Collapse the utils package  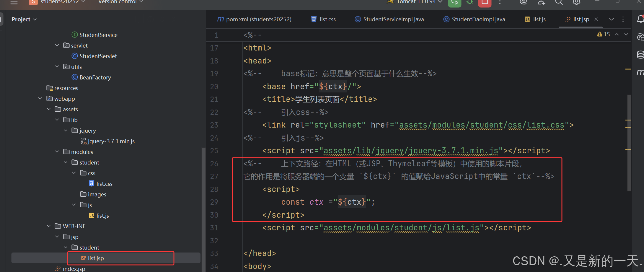[x=57, y=67]
